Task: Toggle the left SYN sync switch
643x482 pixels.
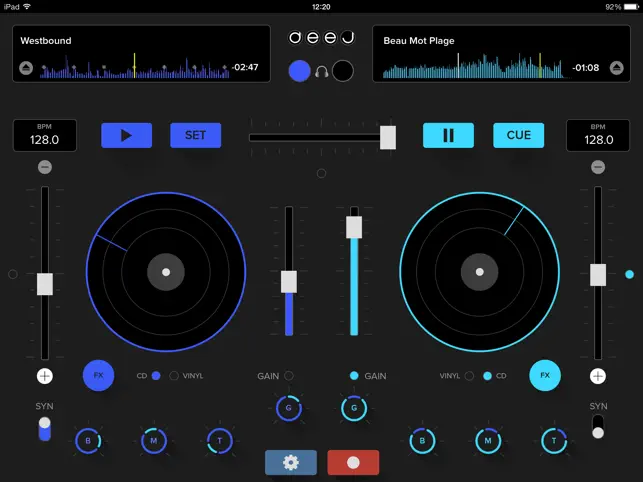Action: point(45,429)
